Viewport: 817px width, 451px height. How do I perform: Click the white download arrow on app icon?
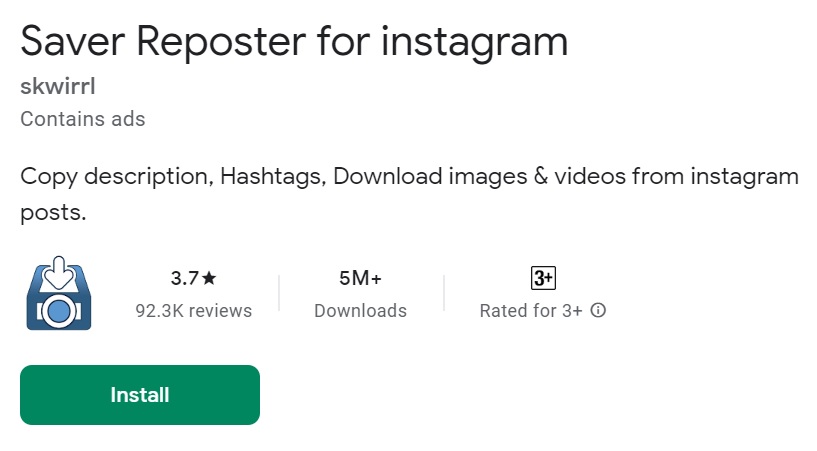click(58, 273)
